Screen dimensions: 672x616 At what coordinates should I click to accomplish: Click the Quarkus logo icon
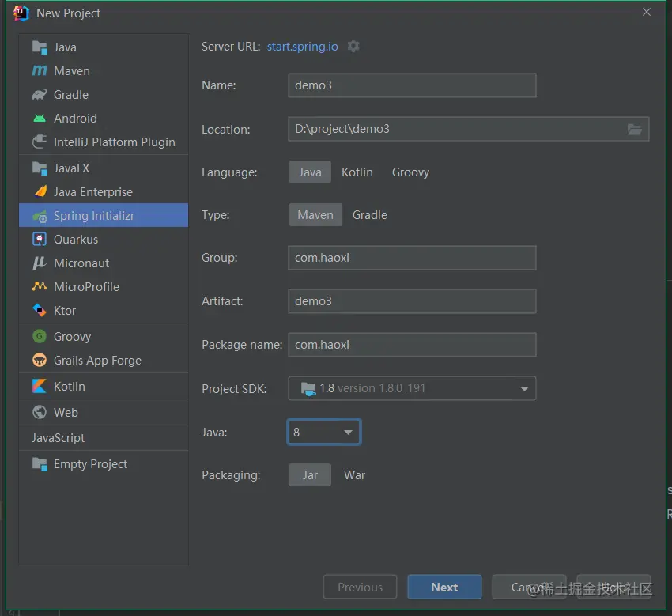coord(40,239)
